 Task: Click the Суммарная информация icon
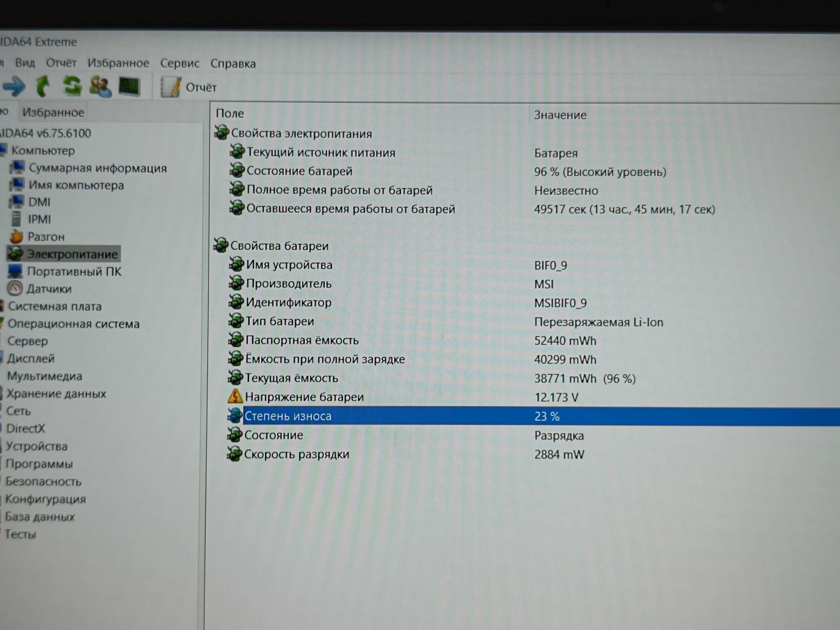(17, 167)
